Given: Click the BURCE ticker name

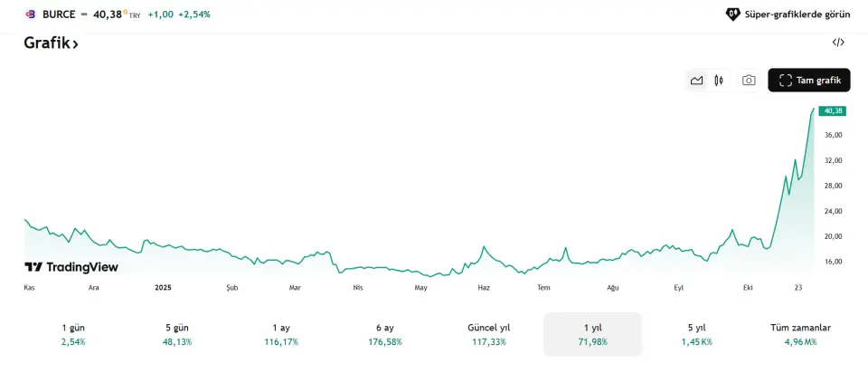Looking at the screenshot, I should (59, 14).
